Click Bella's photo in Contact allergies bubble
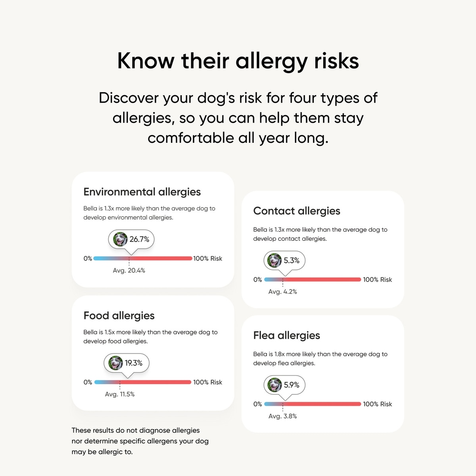 click(x=274, y=261)
